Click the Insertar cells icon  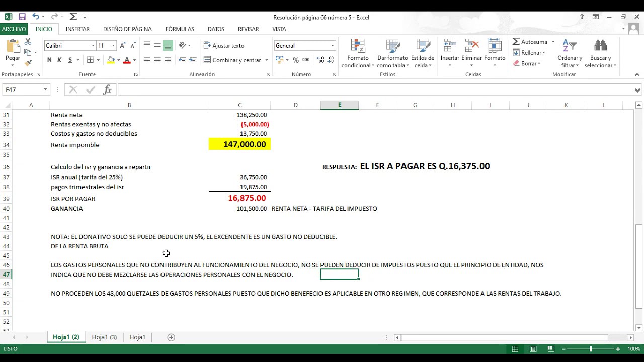tap(450, 46)
